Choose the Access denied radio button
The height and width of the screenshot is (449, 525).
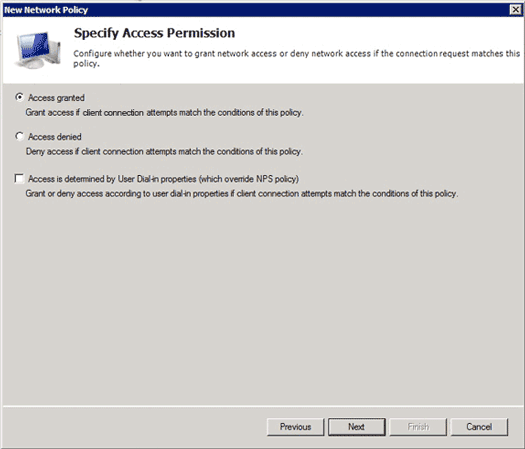pyautogui.click(x=19, y=136)
